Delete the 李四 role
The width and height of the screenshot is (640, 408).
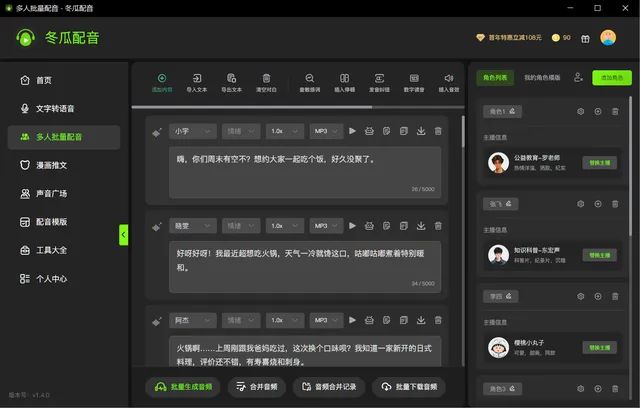point(615,296)
